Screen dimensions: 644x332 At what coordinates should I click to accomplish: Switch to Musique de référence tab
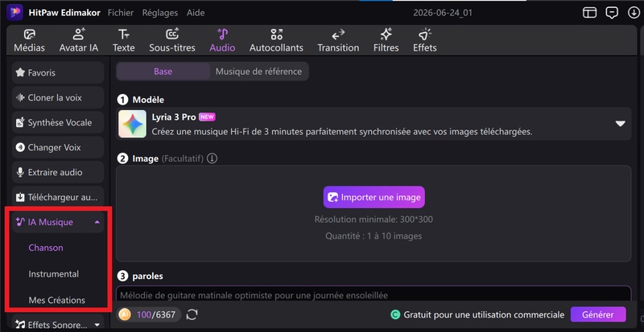258,72
